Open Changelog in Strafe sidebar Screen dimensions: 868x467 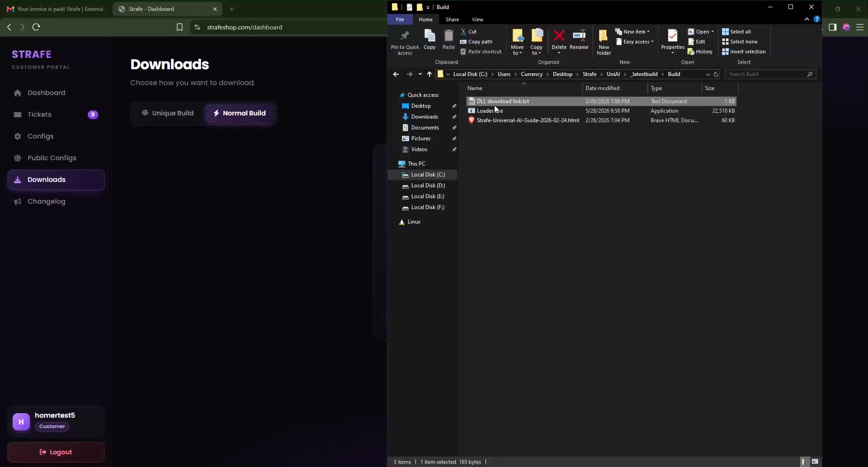click(56, 201)
